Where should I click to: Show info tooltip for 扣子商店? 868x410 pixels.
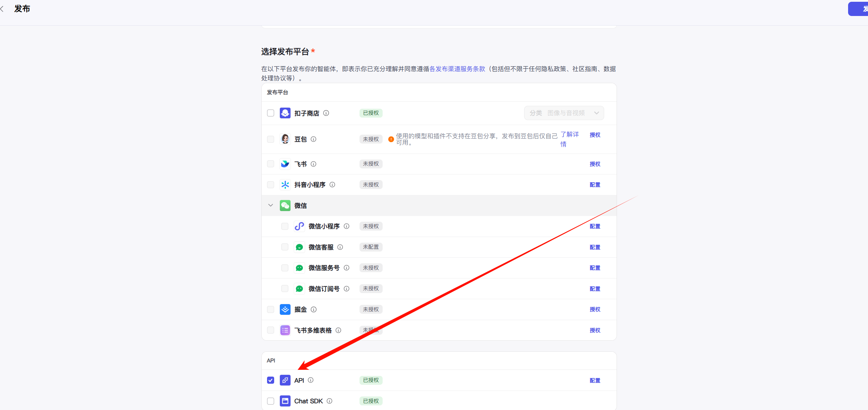point(326,113)
